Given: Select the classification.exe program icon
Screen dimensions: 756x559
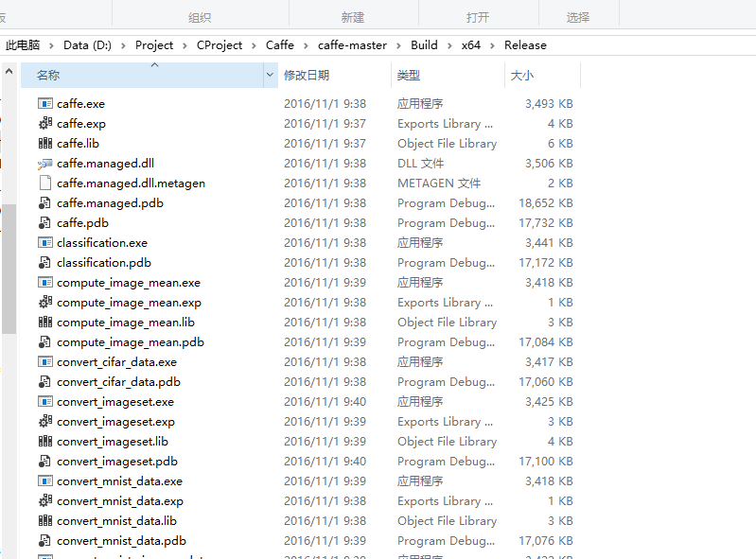Looking at the screenshot, I should (x=44, y=242).
